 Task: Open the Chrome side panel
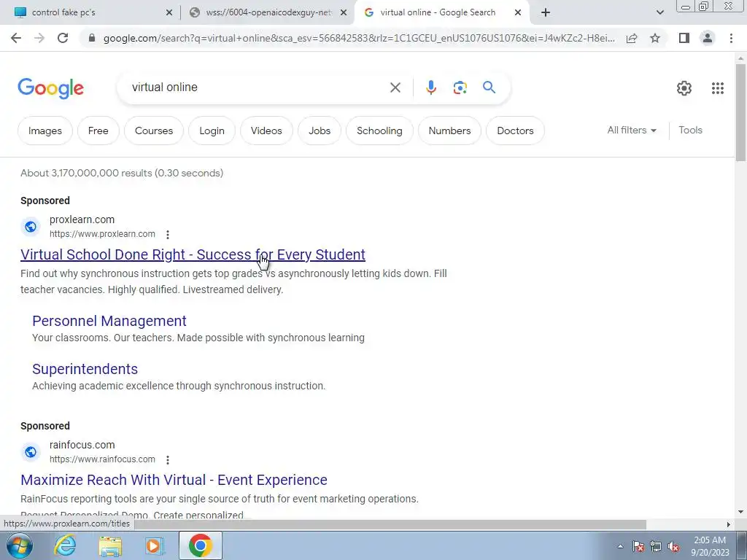point(684,38)
